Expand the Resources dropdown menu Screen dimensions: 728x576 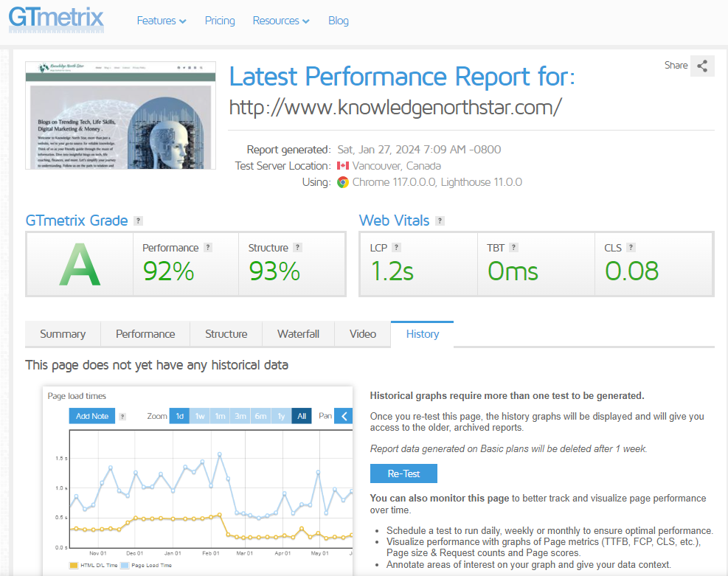pos(281,21)
